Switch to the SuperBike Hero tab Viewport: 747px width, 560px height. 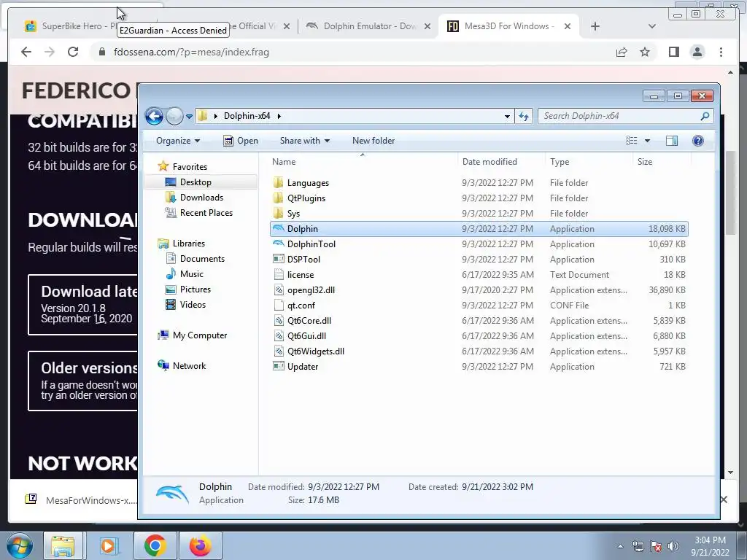coord(71,26)
